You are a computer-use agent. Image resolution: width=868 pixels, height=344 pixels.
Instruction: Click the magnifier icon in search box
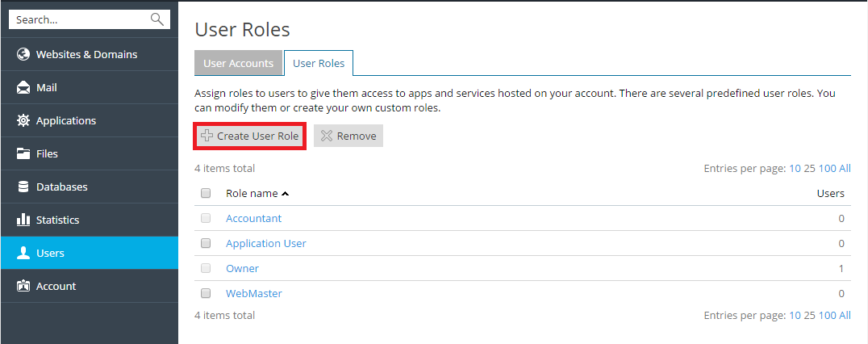[x=156, y=19]
